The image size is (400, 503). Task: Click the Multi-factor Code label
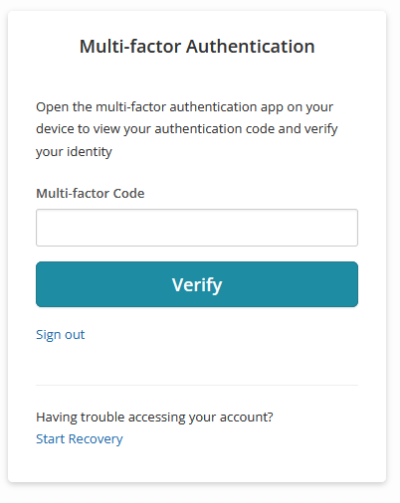(90, 193)
